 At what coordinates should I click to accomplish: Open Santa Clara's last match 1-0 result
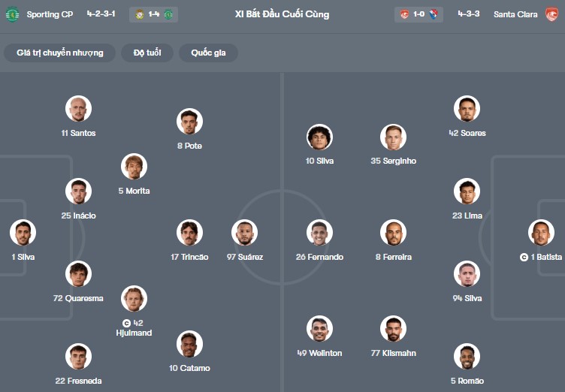tap(418, 14)
